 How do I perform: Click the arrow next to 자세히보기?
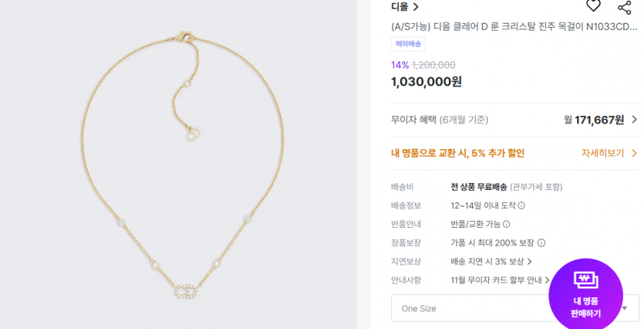tap(634, 153)
